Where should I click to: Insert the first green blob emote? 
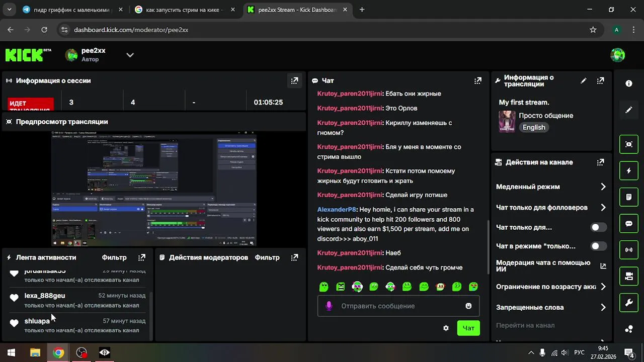point(324,287)
